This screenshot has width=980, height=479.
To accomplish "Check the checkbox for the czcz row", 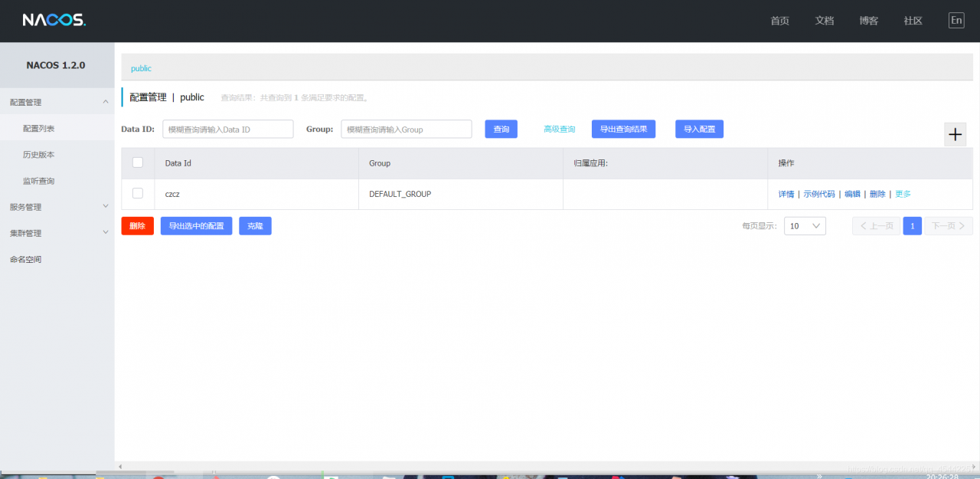I will [x=138, y=193].
